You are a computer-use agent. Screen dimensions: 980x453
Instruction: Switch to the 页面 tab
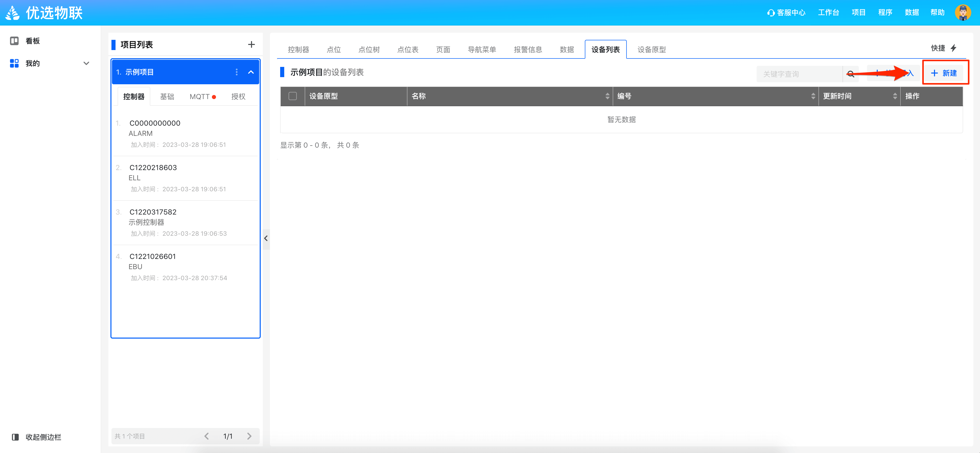point(443,50)
